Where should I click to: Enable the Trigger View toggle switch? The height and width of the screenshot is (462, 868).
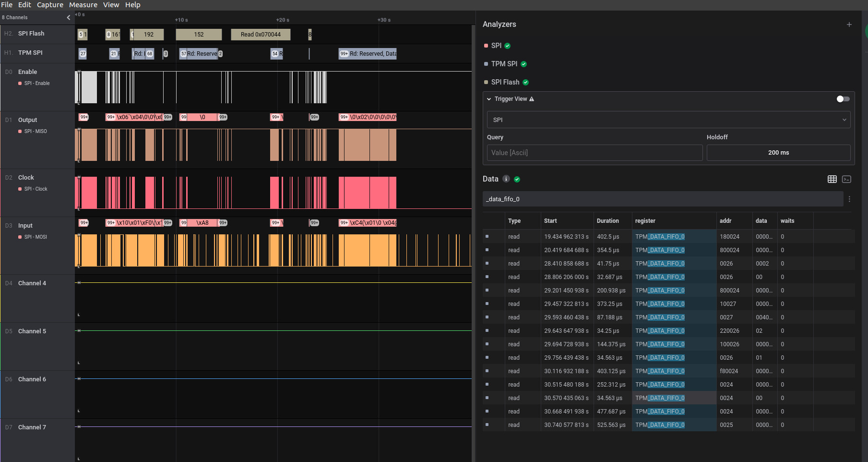(843, 99)
